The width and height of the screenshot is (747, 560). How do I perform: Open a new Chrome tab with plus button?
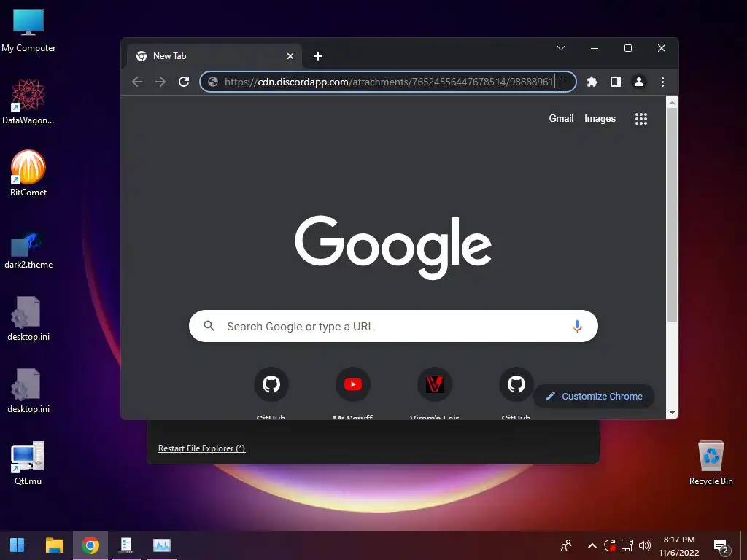[x=318, y=56]
